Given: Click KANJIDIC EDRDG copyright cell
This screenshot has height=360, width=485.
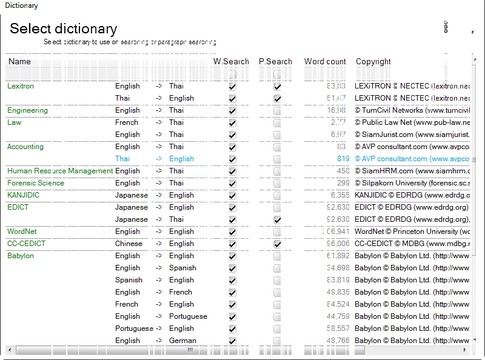Looking at the screenshot, I should [412, 195].
